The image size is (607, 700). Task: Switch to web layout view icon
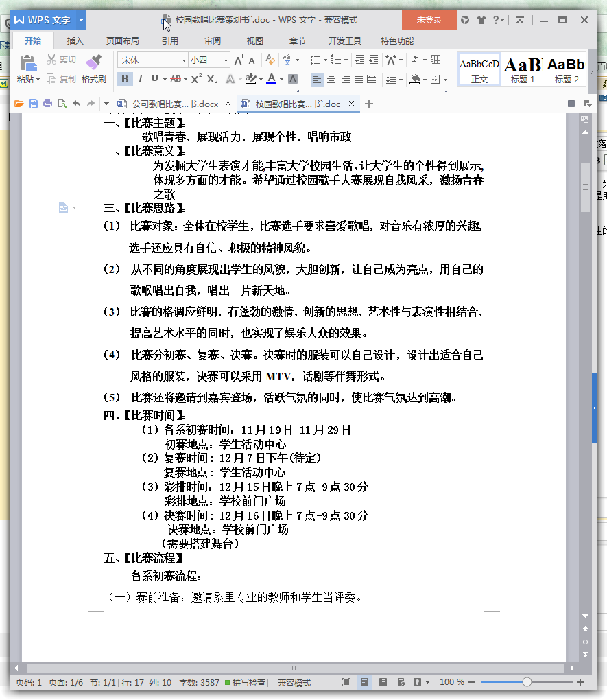pos(401,682)
